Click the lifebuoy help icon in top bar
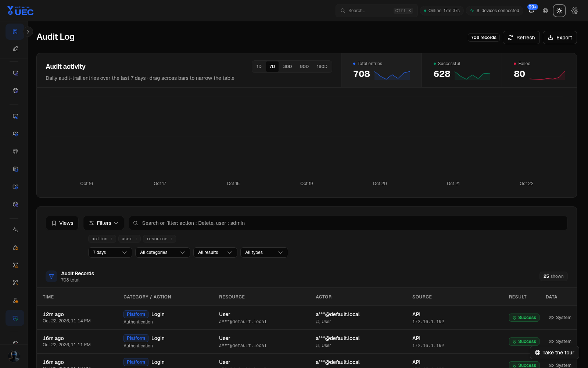 545,11
